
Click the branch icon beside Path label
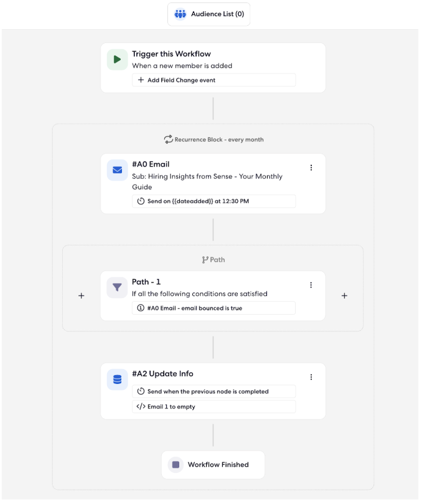[206, 260]
